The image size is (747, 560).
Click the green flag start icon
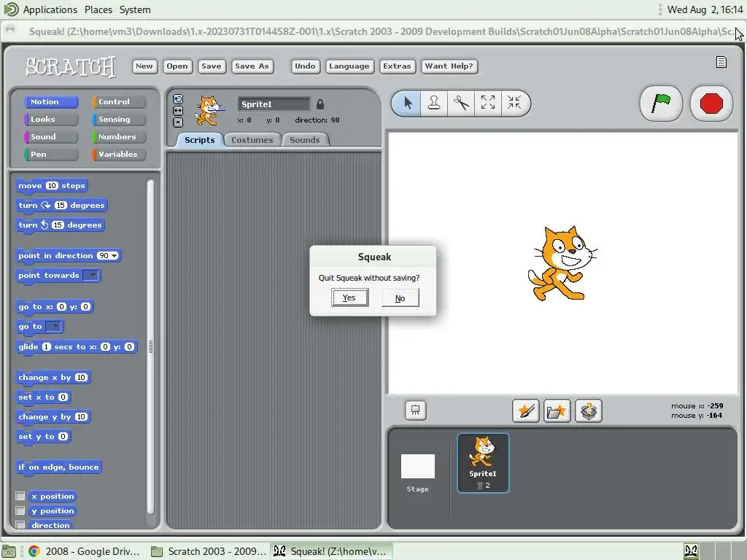pos(660,103)
